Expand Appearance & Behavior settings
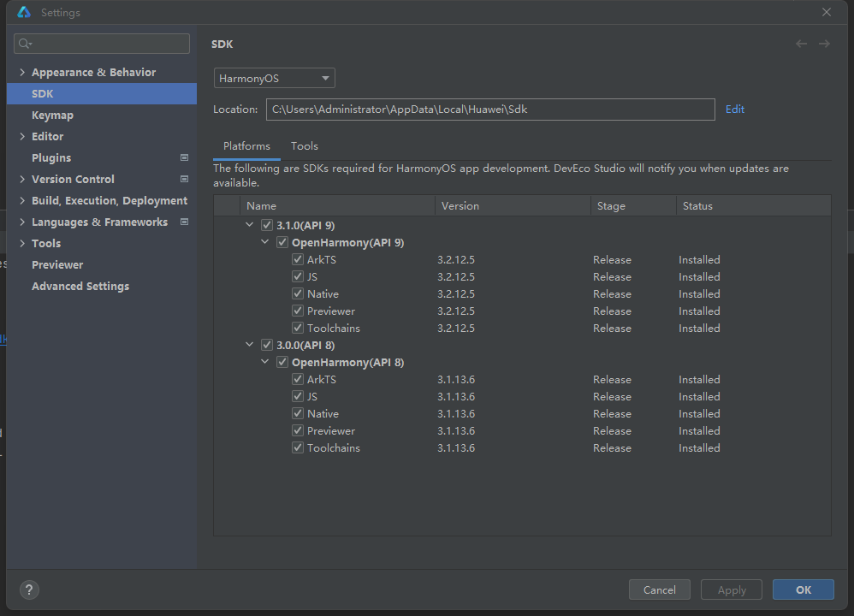 (x=22, y=72)
